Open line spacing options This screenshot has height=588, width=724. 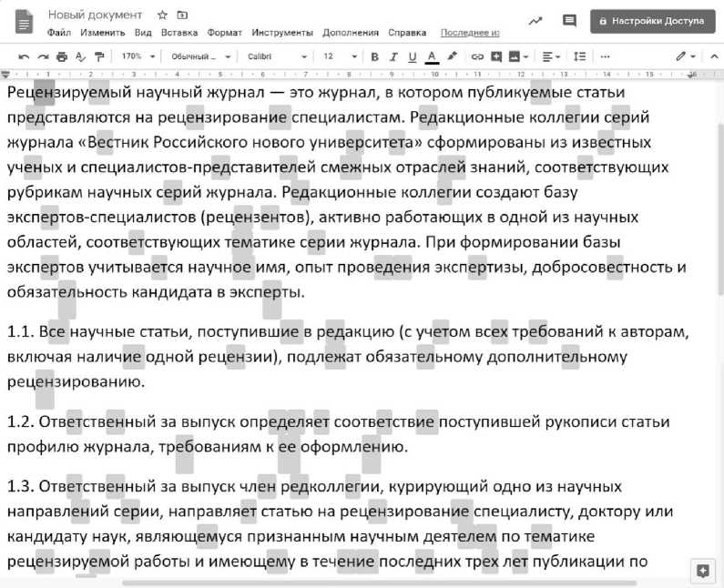[x=579, y=56]
